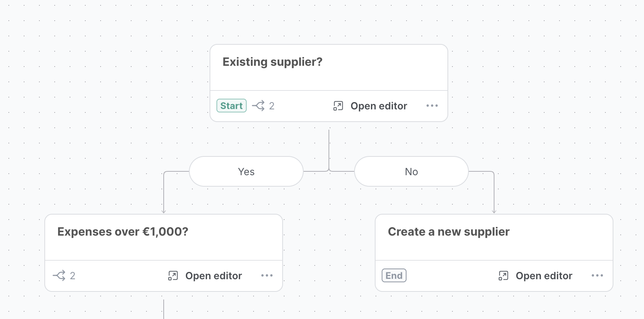Click open-editor arrow icon on Existing supplier node

pos(338,106)
